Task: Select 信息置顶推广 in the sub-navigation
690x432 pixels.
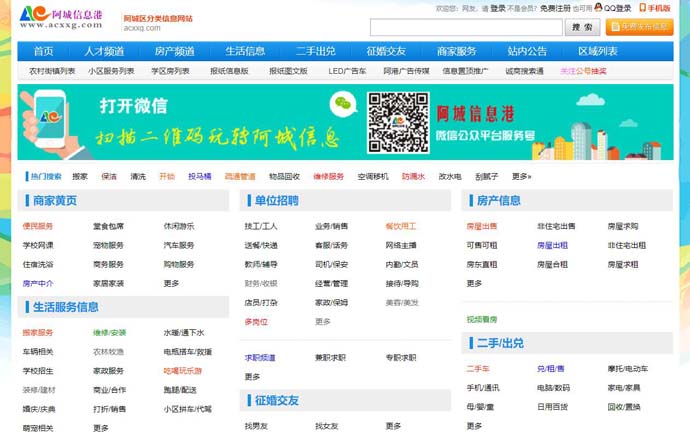Action: 465,71
